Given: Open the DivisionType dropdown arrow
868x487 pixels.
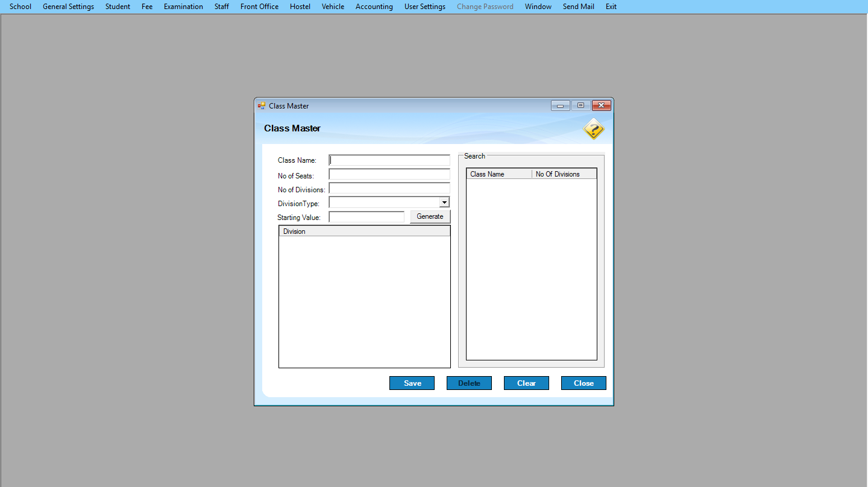Looking at the screenshot, I should pos(444,203).
